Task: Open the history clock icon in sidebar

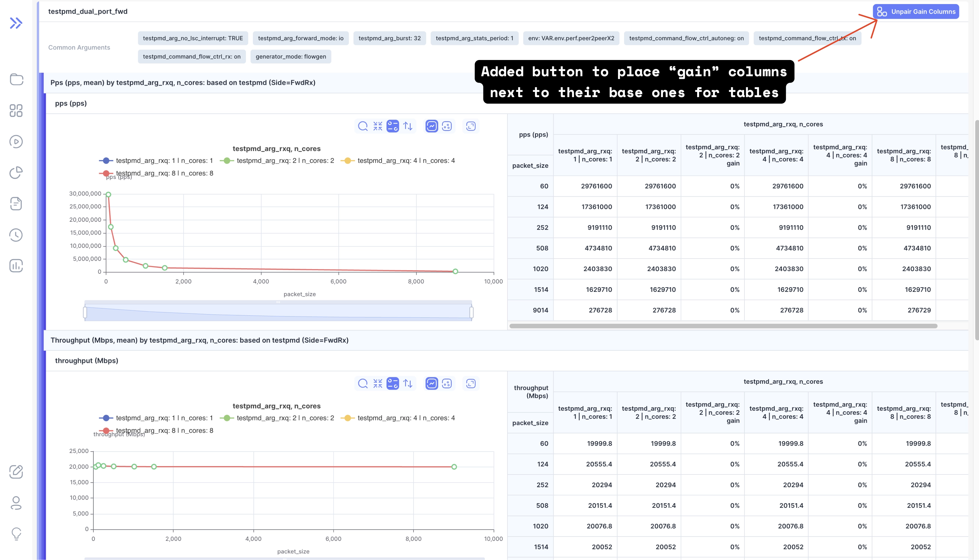Action: (x=16, y=235)
